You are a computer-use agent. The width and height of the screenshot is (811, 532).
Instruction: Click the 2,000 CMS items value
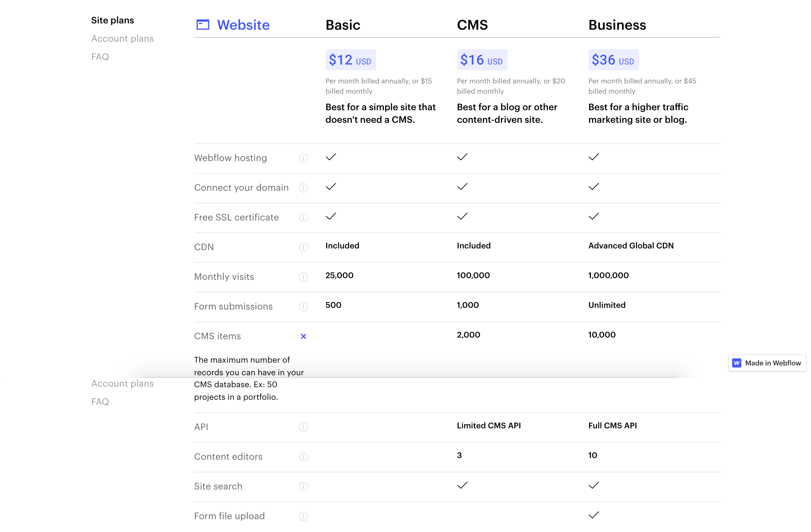[469, 335]
